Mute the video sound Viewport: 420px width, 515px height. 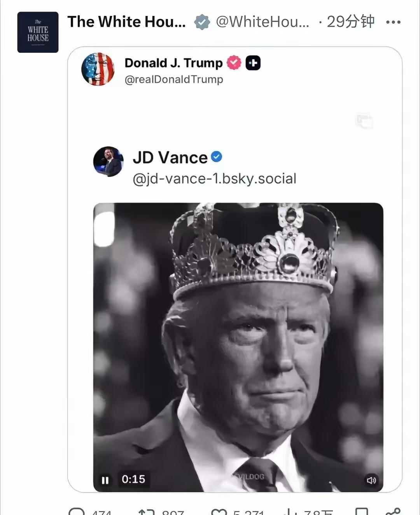(371, 480)
